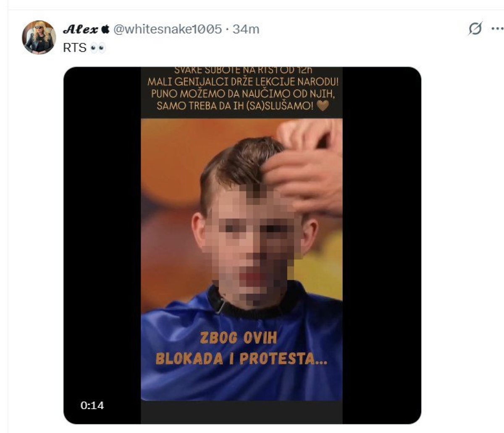The height and width of the screenshot is (433, 504).
Task: Open the 34m timestamp permalink
Action: click(x=246, y=29)
